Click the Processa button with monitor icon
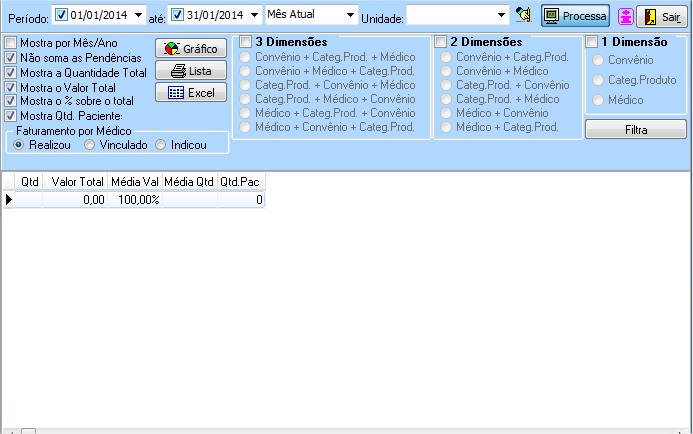Viewport: 693px width, 434px height. (575, 16)
